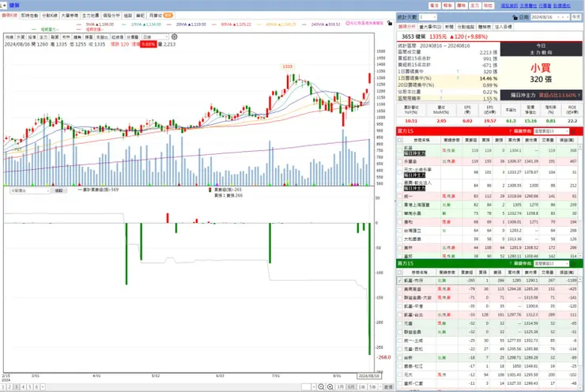The height and width of the screenshot is (392, 585).
Task: Toggle the 外資 indicator button
Action: pyautogui.click(x=21, y=37)
